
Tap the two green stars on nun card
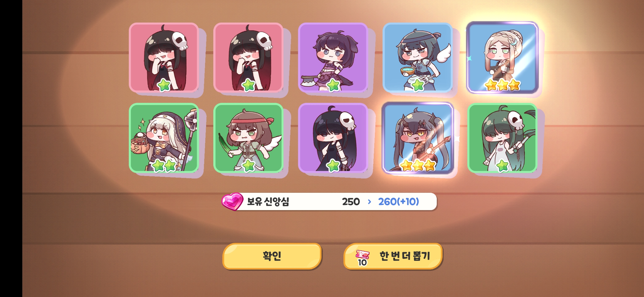tap(164, 166)
